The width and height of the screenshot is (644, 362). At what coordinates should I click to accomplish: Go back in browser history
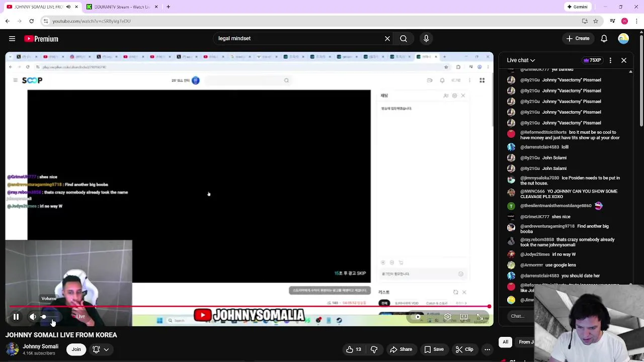click(7, 21)
